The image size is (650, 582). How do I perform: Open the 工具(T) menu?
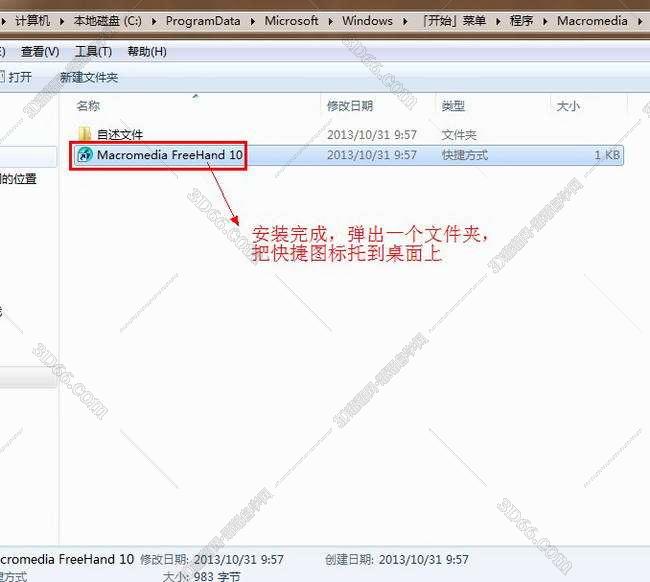click(93, 52)
